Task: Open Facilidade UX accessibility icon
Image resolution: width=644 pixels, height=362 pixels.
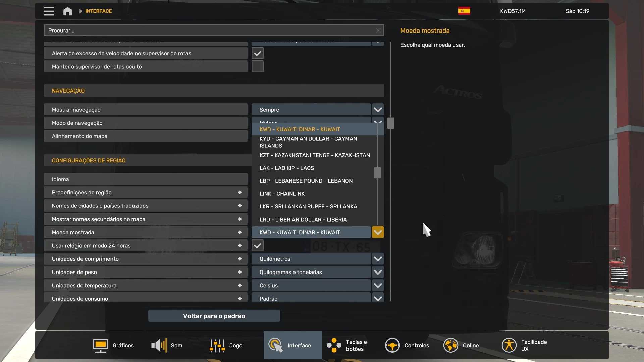Action: 509,345
